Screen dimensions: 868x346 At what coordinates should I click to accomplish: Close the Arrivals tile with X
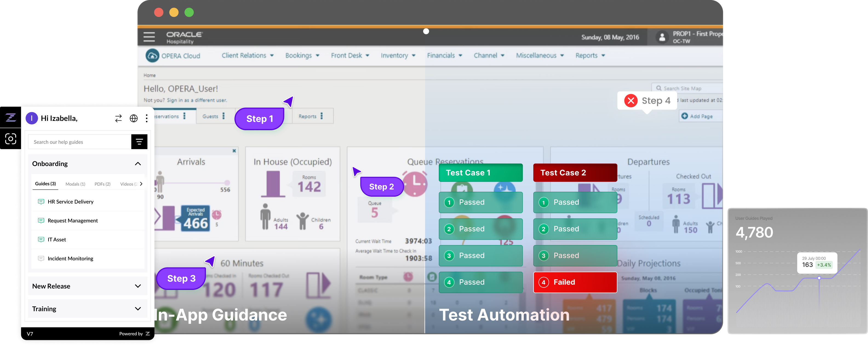coord(234,151)
